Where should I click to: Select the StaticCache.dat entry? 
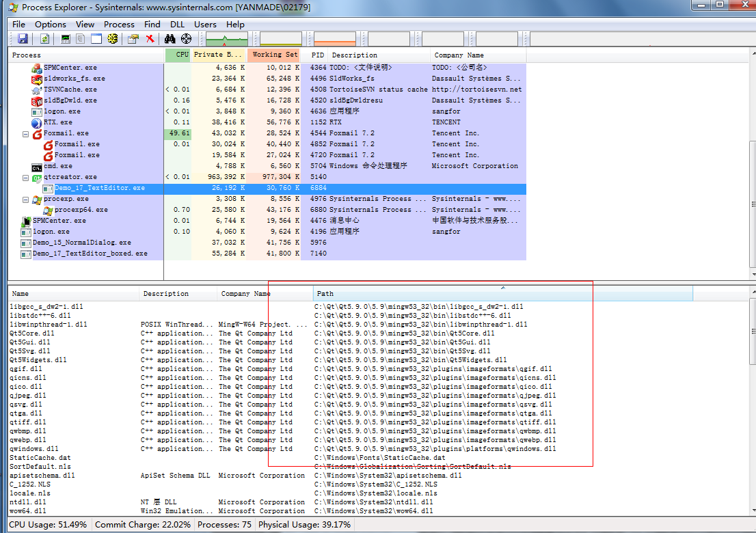coord(40,458)
